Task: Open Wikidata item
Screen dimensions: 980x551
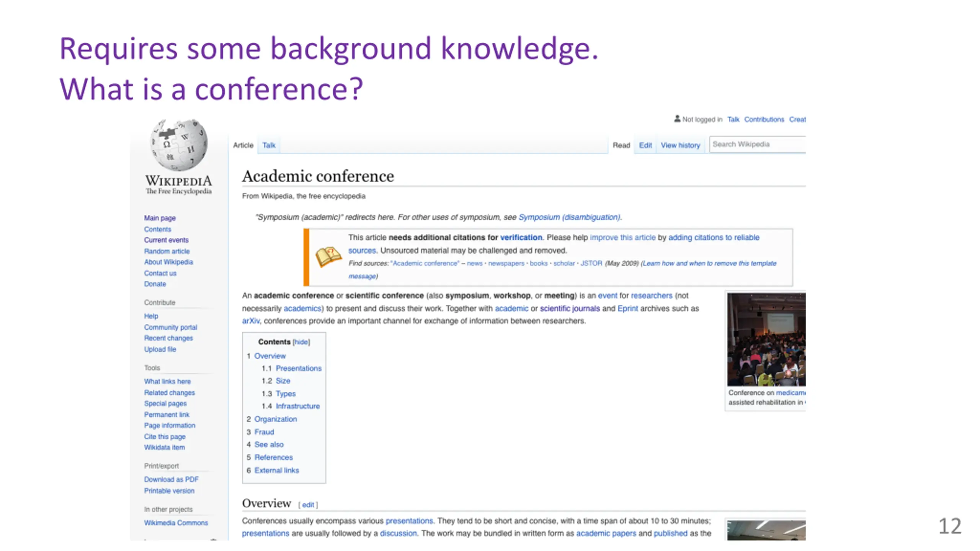Action: point(164,447)
